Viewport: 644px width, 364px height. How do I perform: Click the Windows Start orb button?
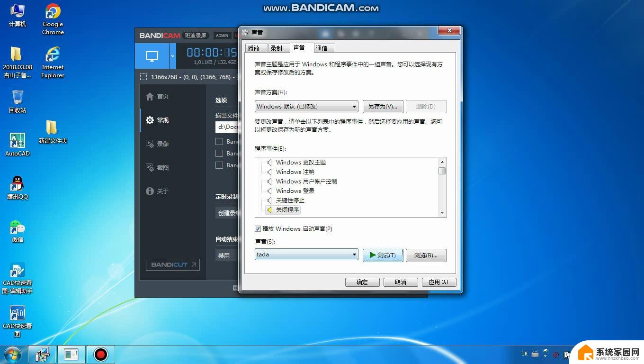tap(13, 355)
